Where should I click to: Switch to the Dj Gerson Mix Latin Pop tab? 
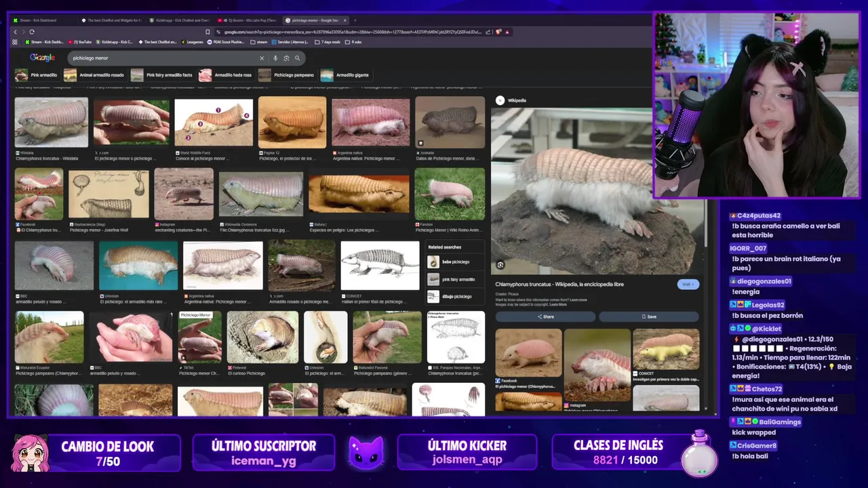[247, 20]
